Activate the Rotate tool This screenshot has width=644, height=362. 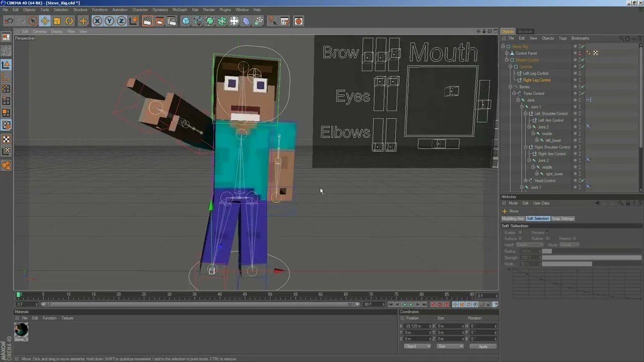pyautogui.click(x=69, y=21)
